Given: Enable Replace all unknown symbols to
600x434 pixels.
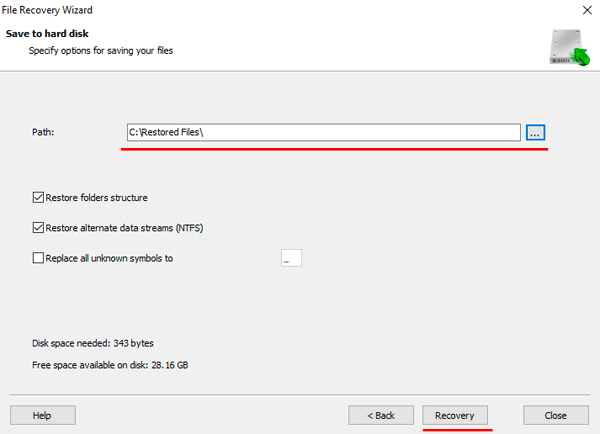Looking at the screenshot, I should click(38, 258).
